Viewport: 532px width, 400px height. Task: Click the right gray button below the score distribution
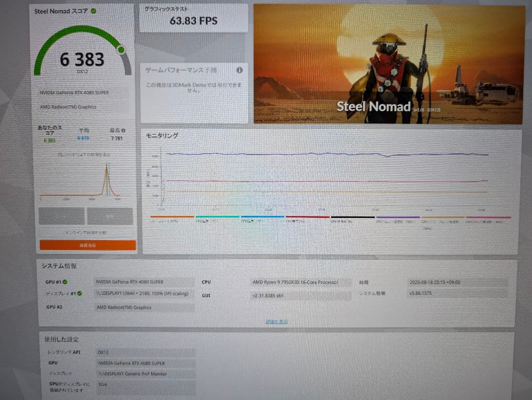tap(111, 216)
